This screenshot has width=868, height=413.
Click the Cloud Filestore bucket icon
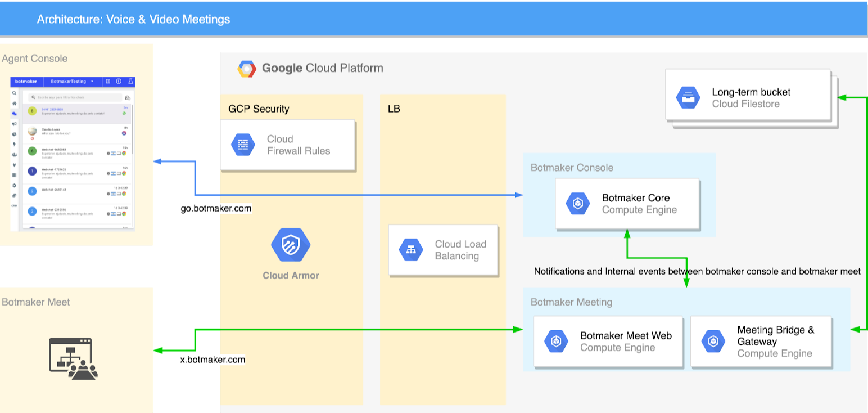688,98
